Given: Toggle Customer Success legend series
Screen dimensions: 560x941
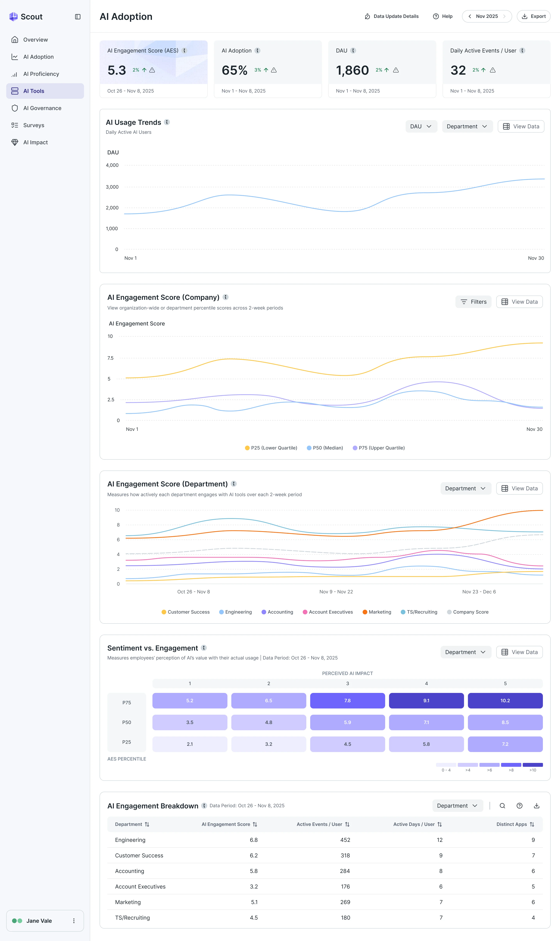Looking at the screenshot, I should click(x=186, y=612).
